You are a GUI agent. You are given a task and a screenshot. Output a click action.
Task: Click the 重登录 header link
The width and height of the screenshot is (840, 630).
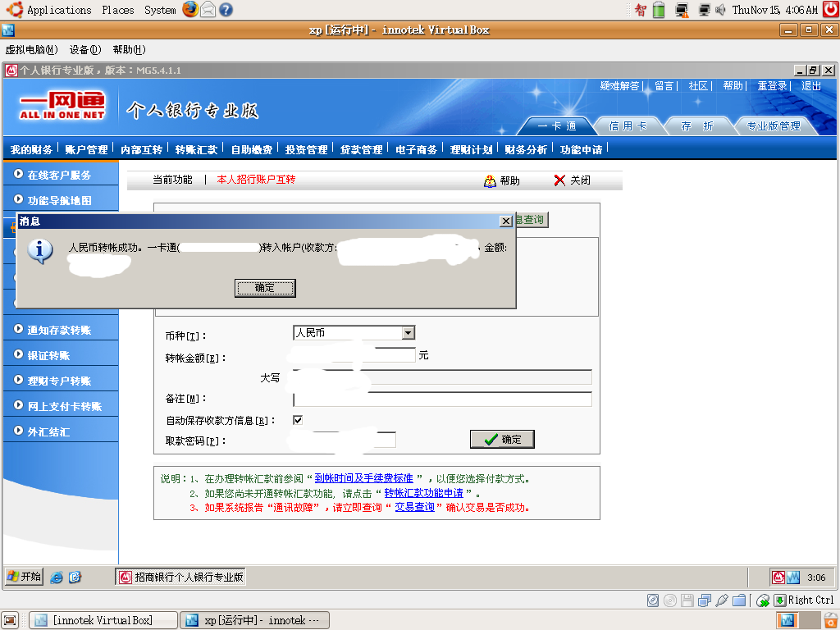(x=772, y=85)
